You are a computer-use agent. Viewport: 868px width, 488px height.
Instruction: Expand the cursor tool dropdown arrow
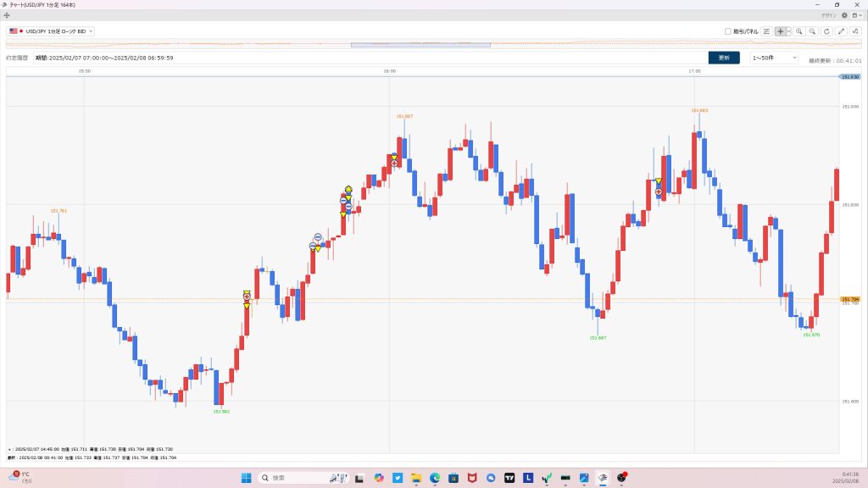point(789,31)
